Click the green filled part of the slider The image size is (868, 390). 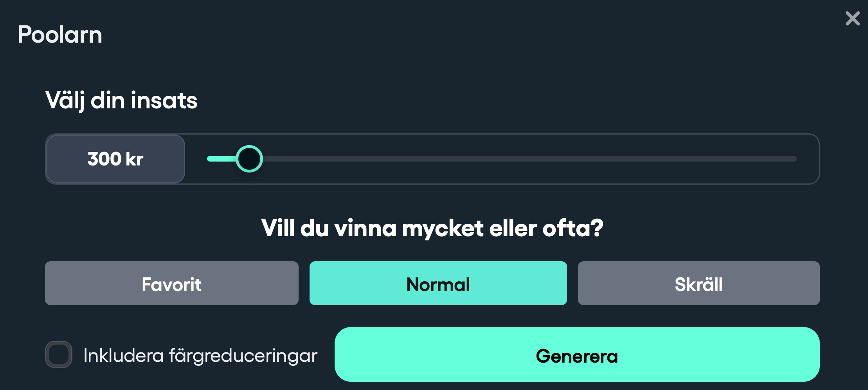click(221, 159)
